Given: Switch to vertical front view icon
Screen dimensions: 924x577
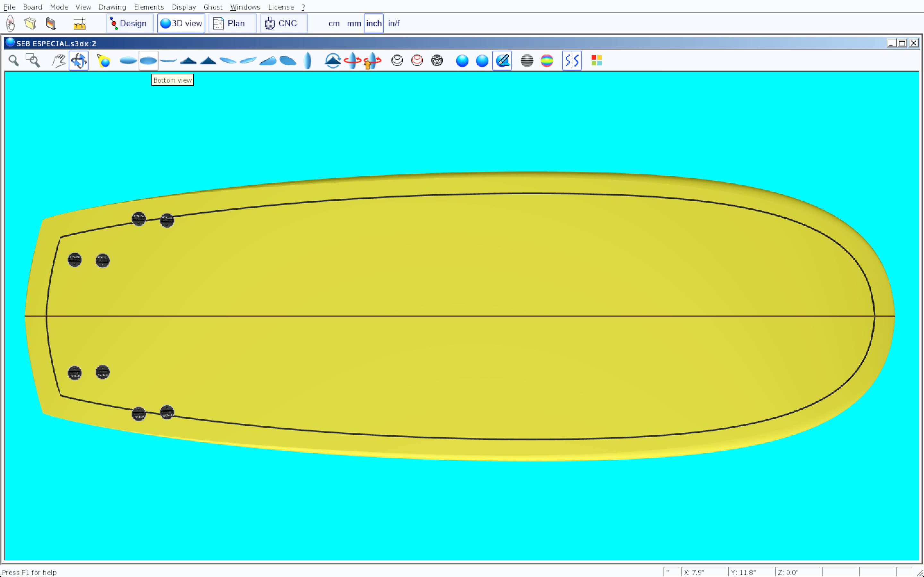Looking at the screenshot, I should [x=307, y=61].
